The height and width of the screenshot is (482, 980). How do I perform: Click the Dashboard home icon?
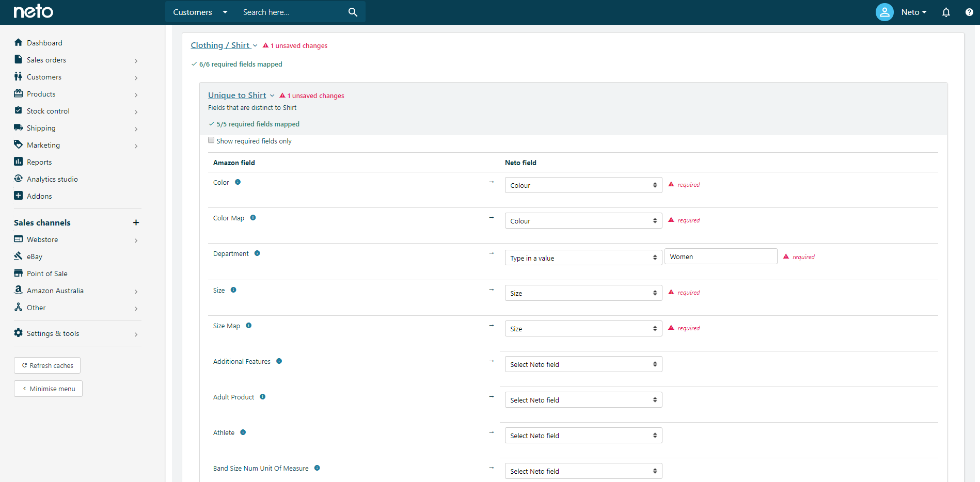click(x=19, y=42)
